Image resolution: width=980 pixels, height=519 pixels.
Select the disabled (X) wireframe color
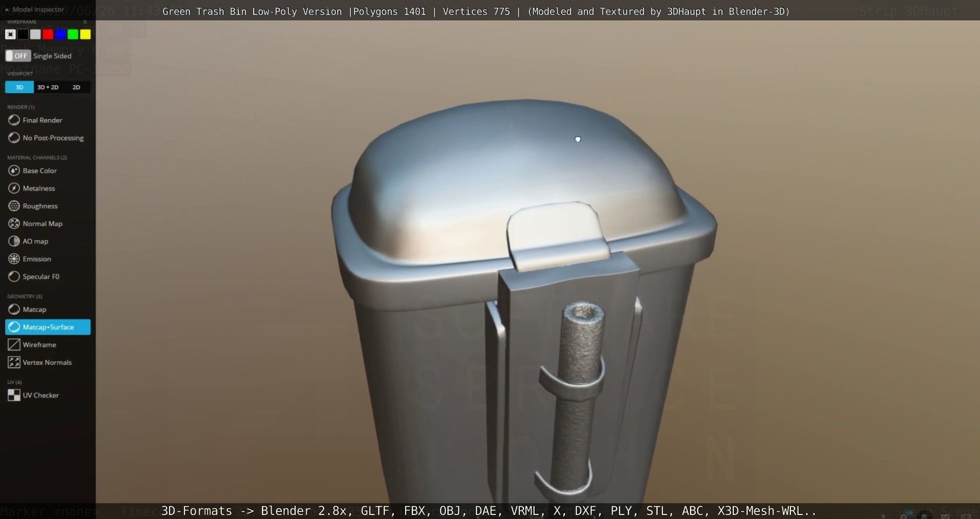(10, 34)
